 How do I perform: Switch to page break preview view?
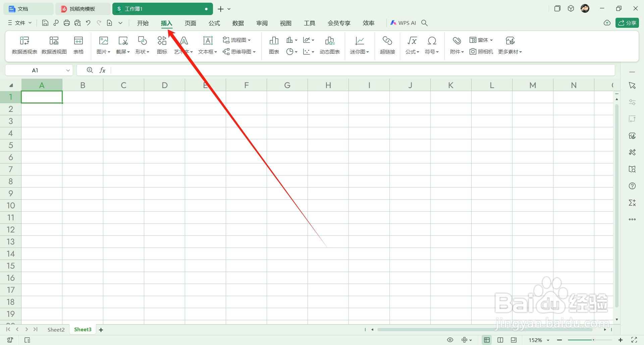coord(500,340)
